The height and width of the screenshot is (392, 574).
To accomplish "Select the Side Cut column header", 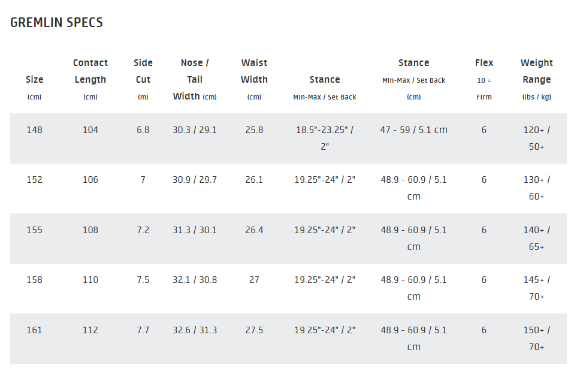I will pos(143,80).
